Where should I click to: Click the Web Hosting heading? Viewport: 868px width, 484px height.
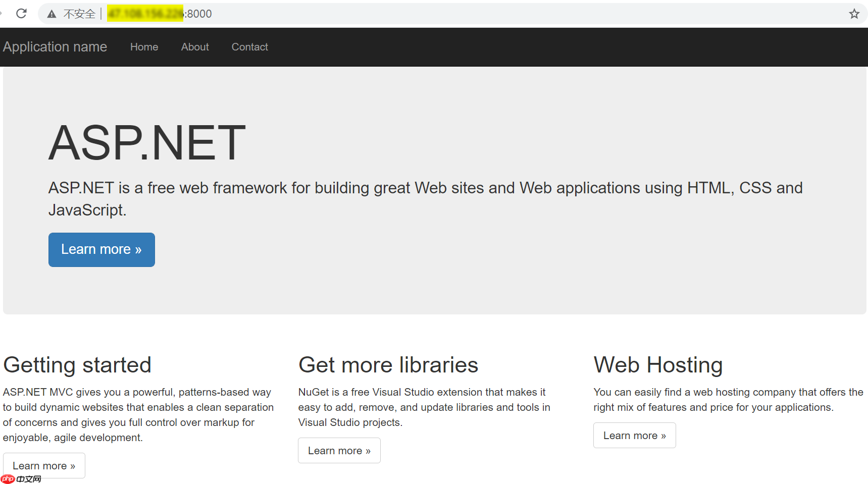[658, 365]
